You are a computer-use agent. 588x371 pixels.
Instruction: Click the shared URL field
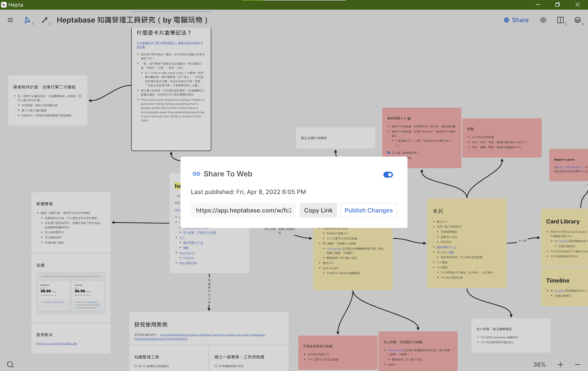click(244, 210)
